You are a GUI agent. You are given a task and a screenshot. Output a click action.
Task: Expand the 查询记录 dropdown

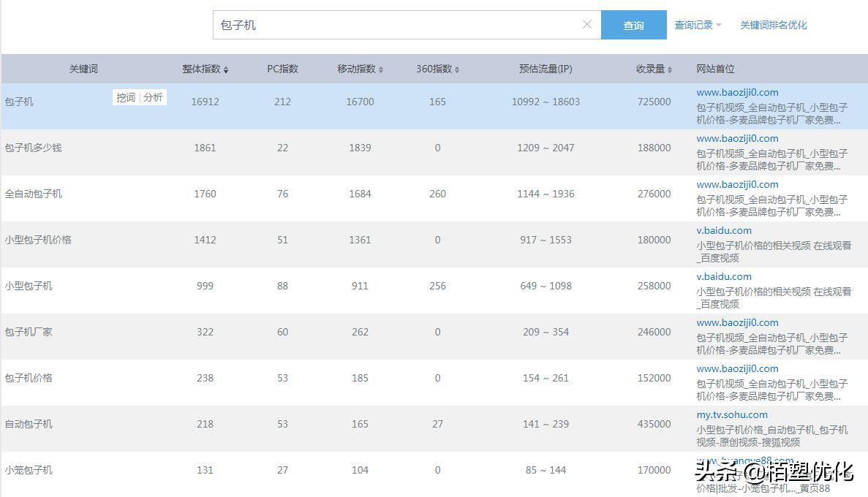tap(698, 25)
